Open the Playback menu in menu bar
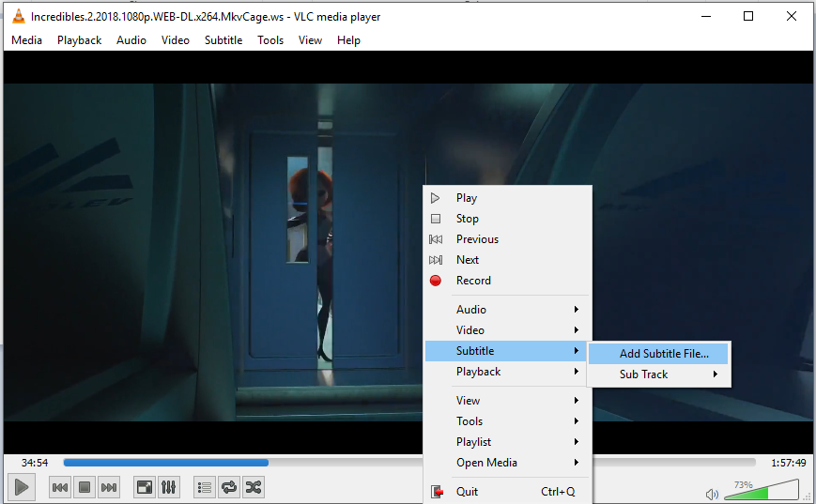The height and width of the screenshot is (504, 816). [79, 40]
